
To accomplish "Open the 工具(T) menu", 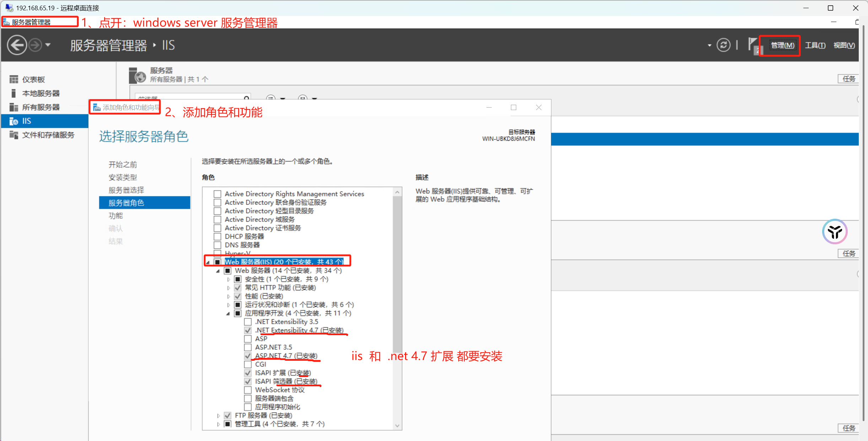I will [815, 45].
